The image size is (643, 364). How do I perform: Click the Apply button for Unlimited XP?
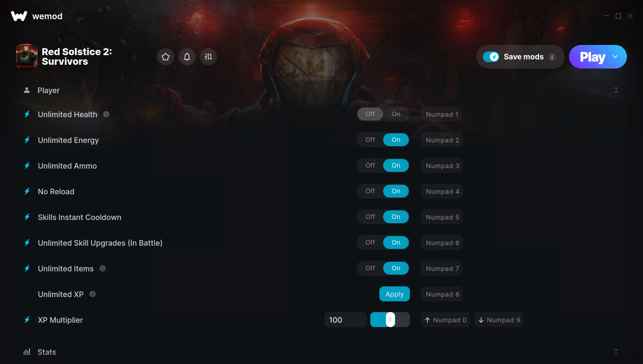pyautogui.click(x=394, y=294)
